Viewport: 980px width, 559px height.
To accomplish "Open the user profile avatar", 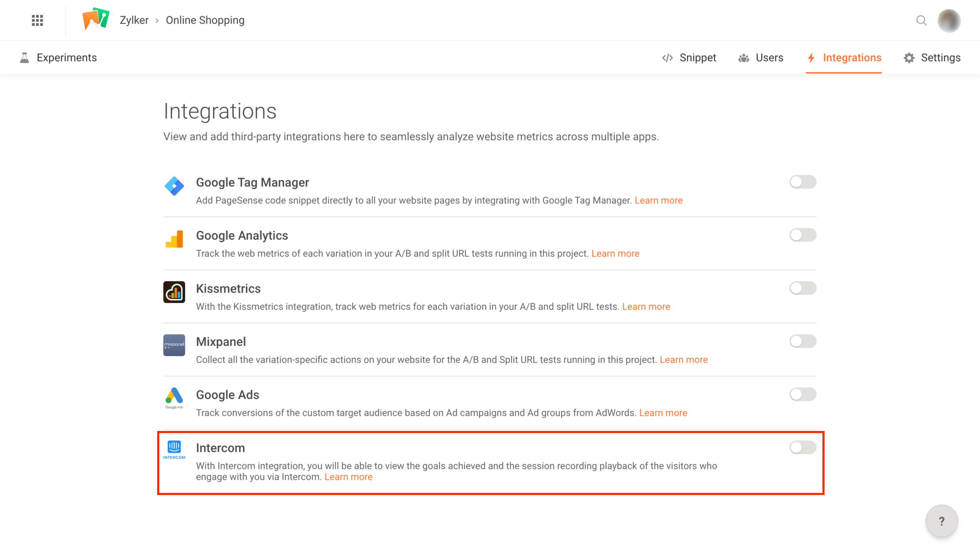I will click(949, 20).
